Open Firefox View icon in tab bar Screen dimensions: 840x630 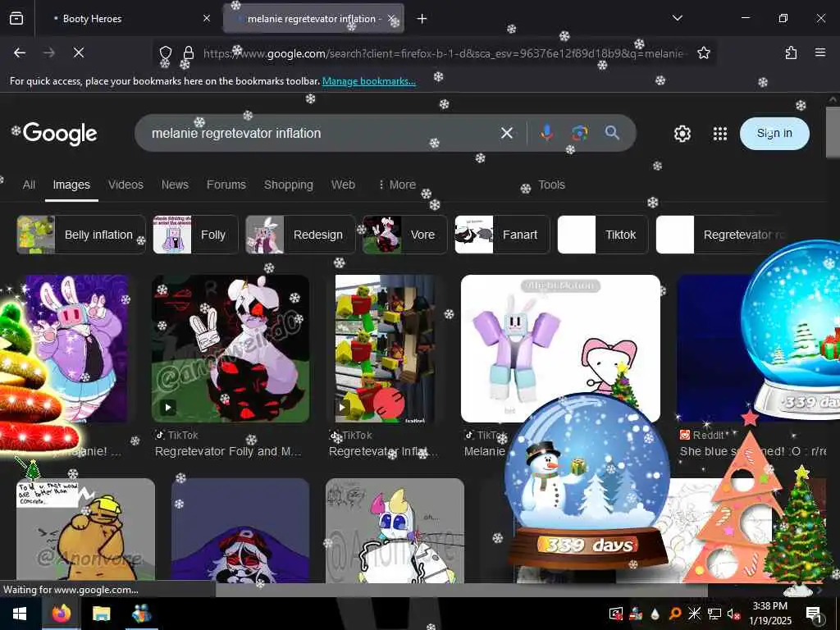[16, 19]
